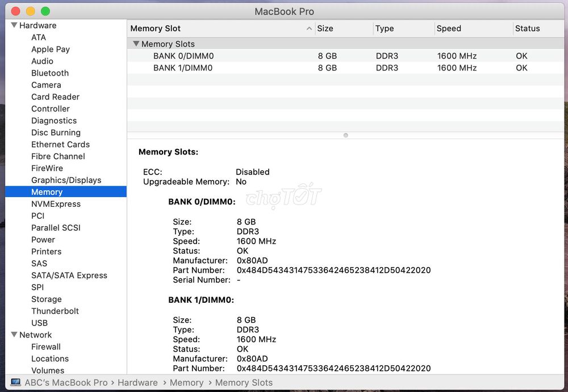568x392 pixels.
Task: Close the window with the red button
Action: 15,11
